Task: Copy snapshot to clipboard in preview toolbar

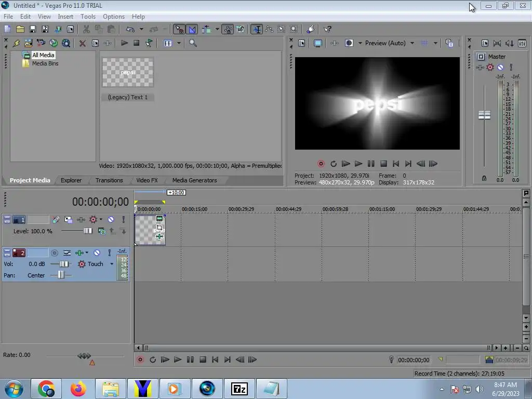Action: (449, 43)
